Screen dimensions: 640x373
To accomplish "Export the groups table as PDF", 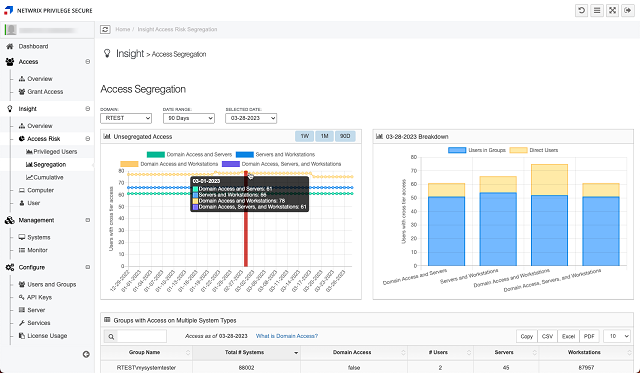I will 589,336.
